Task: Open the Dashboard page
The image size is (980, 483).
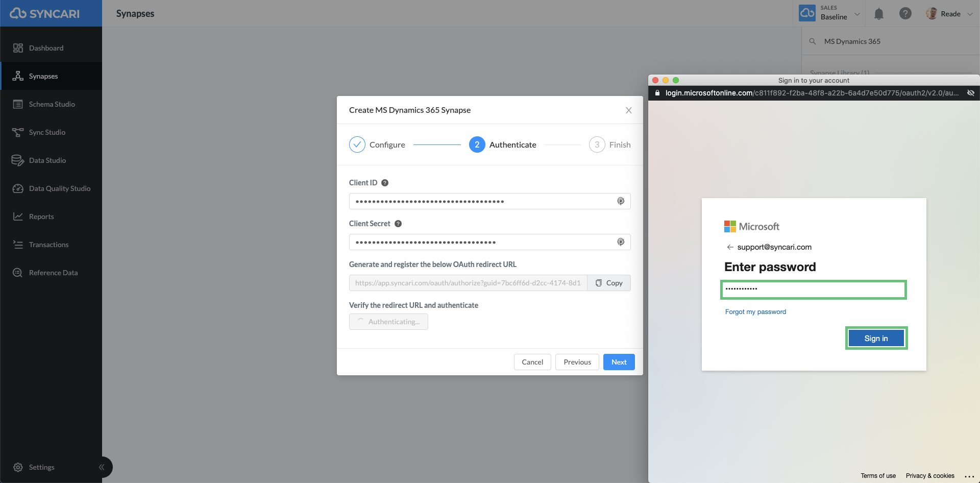Action: click(x=51, y=48)
